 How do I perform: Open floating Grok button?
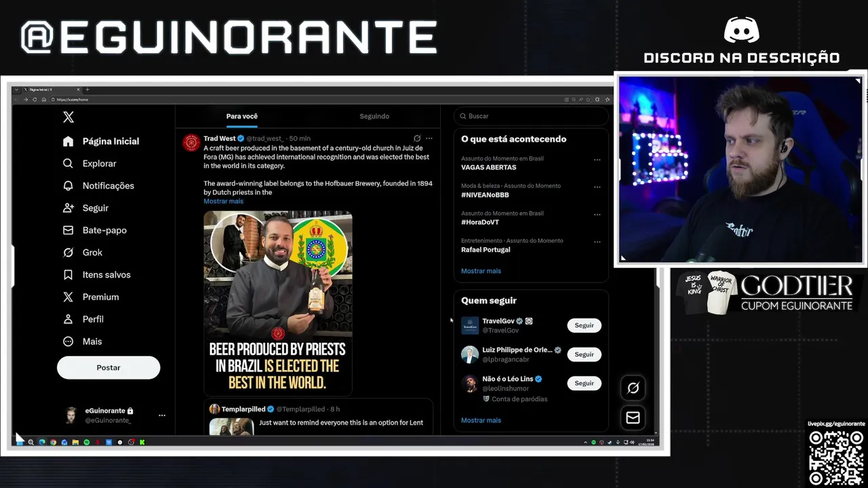coord(633,388)
